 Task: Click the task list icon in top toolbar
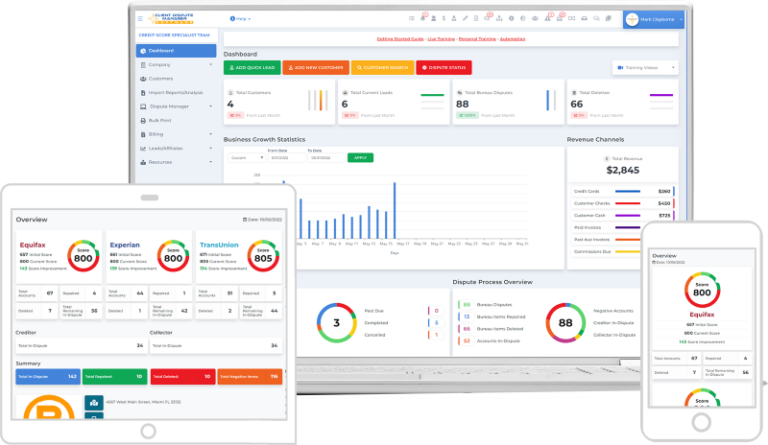pos(411,18)
